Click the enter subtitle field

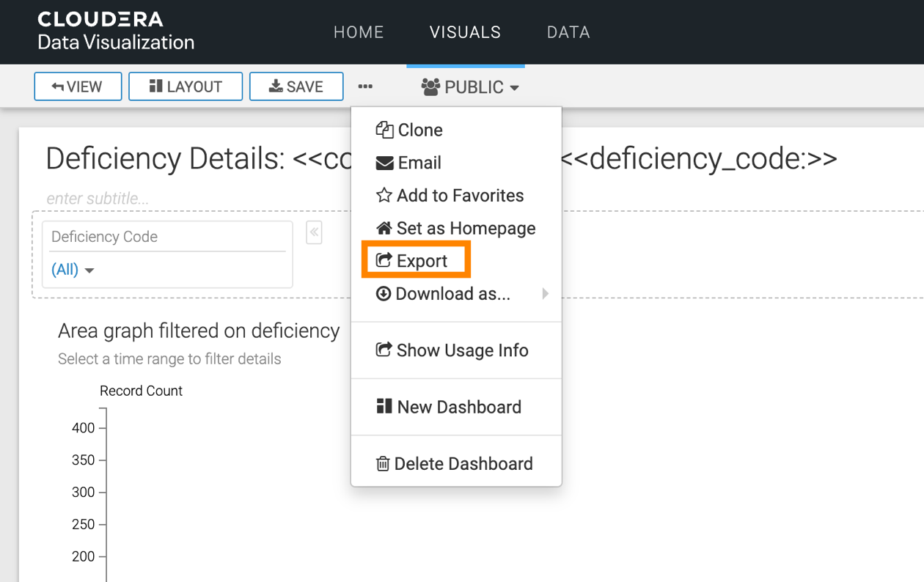98,199
